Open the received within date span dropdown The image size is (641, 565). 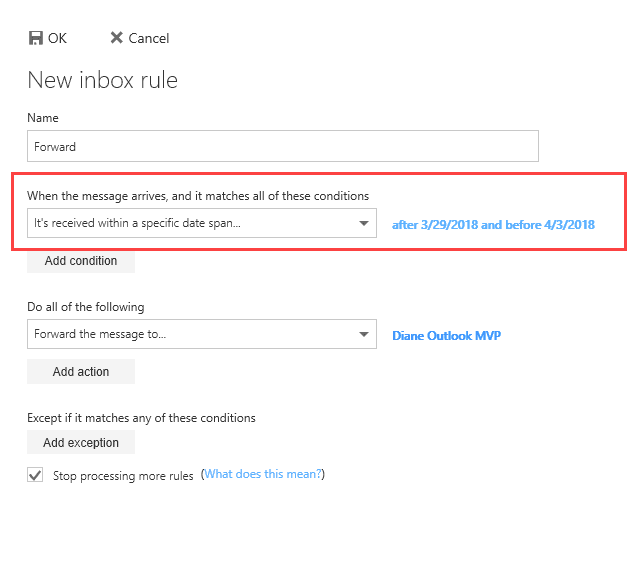pyautogui.click(x=202, y=223)
